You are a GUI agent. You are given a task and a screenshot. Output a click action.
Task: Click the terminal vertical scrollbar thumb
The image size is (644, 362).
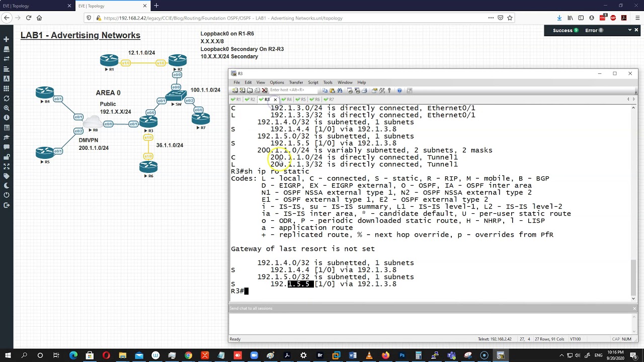pyautogui.click(x=634, y=277)
